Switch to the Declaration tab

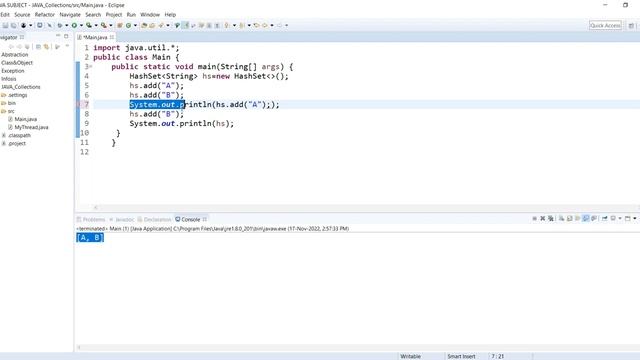click(x=154, y=220)
